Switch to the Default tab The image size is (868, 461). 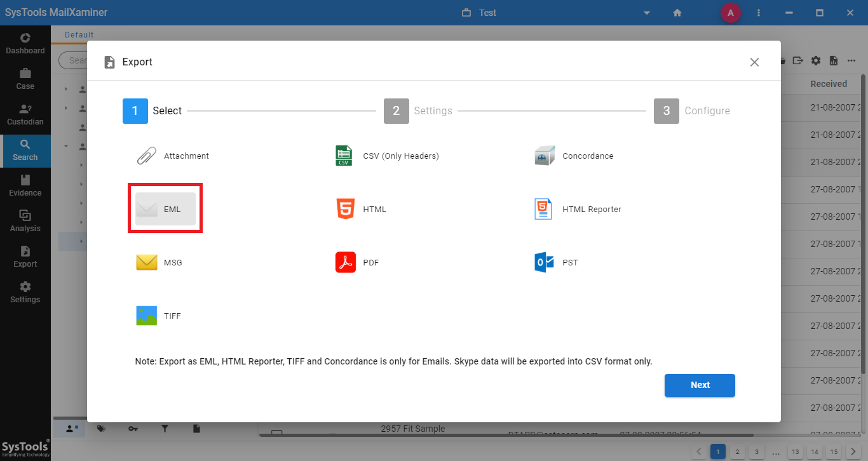click(x=79, y=35)
